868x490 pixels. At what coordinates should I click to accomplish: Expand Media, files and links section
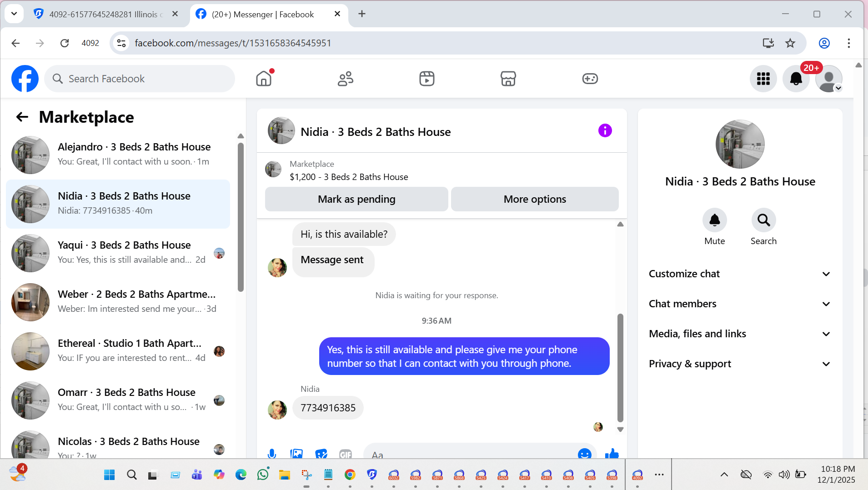click(x=740, y=334)
